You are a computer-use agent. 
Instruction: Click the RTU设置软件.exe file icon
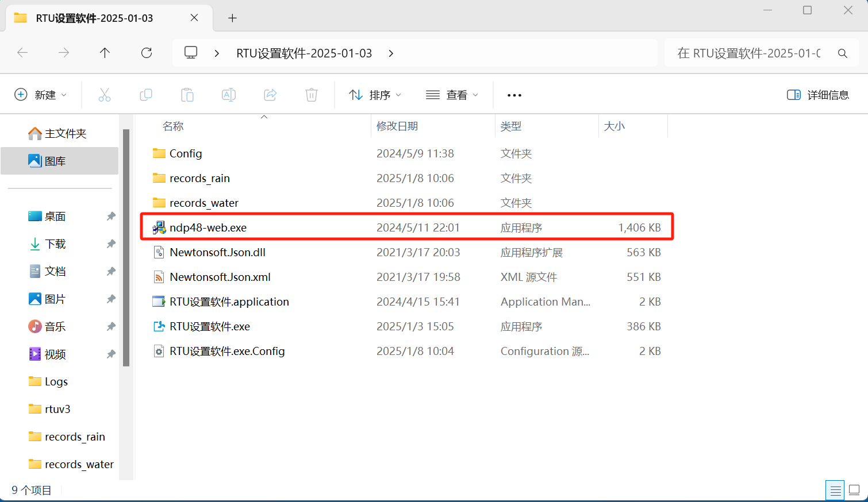pos(159,326)
